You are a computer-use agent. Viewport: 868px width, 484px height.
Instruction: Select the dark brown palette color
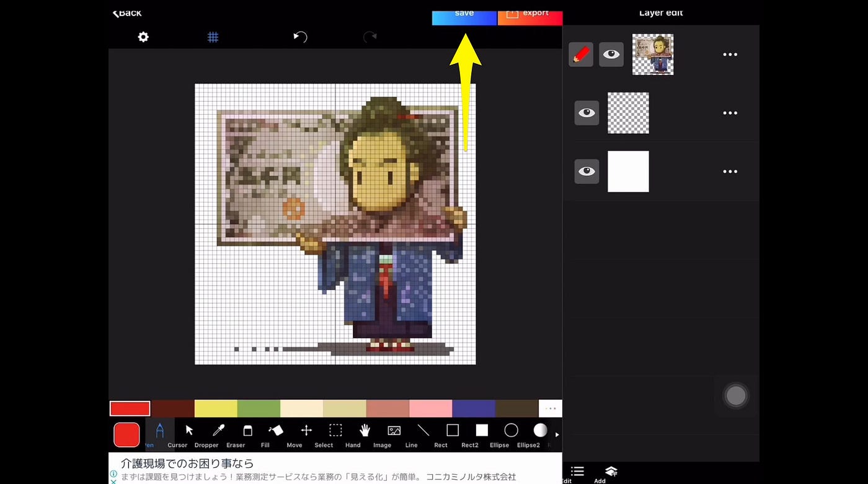[x=173, y=408]
